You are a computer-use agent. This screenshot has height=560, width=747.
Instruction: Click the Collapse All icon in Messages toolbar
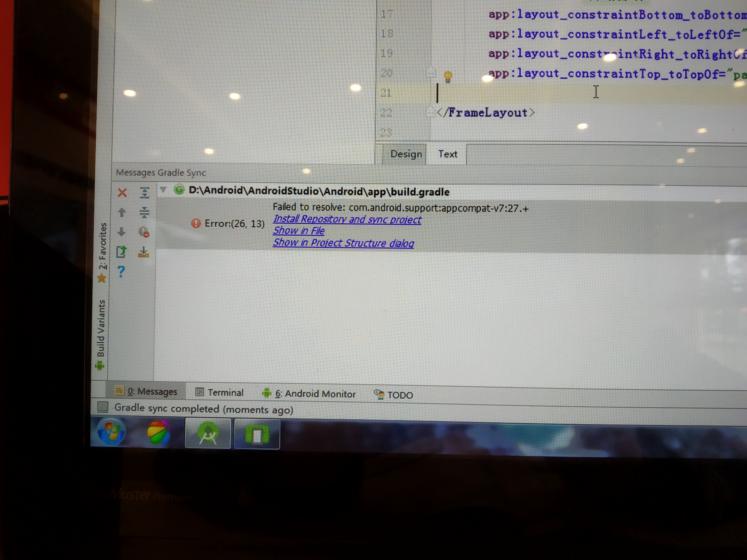[144, 212]
